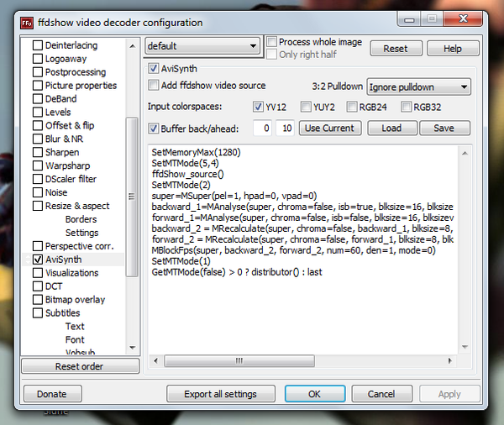Click the Donate button
This screenshot has width=504, height=425.
point(52,394)
